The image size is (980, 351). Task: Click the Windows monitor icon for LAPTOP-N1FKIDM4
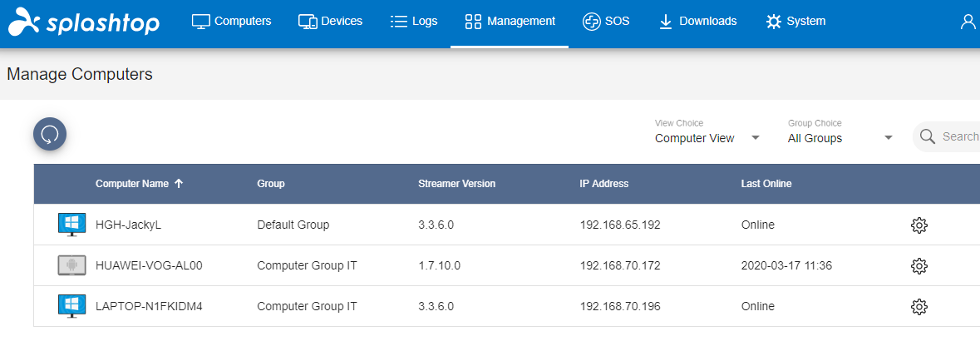(x=71, y=306)
